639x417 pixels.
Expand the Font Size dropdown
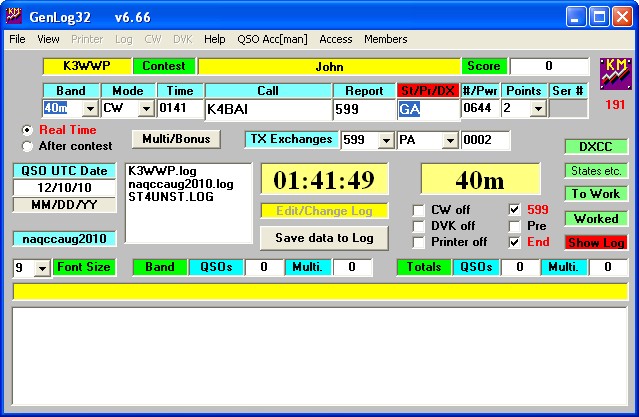[42, 268]
